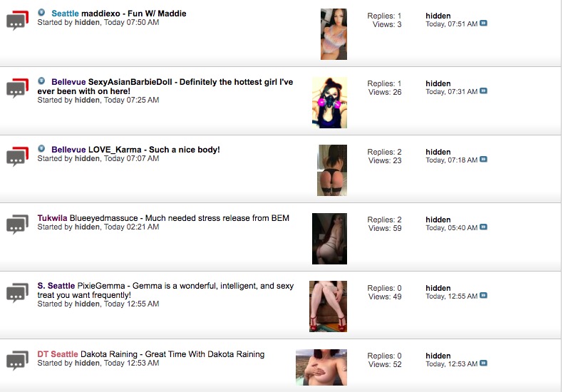563x392 pixels.
Task: Jump to first unread post in LOVE_Karma thread
Action: point(41,148)
